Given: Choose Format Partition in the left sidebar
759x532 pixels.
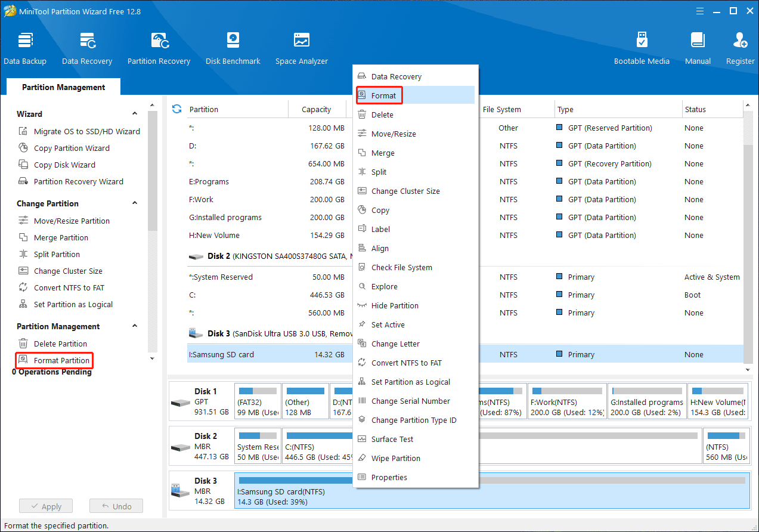Looking at the screenshot, I should (54, 360).
